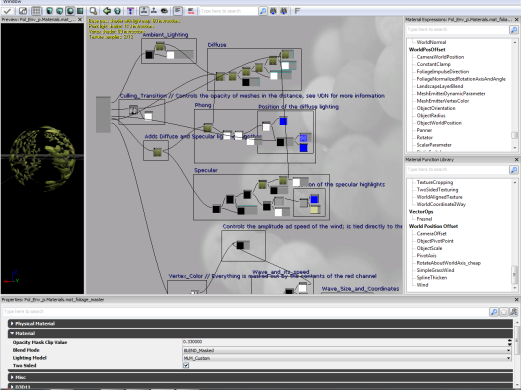The image size is (523, 390).
Task: Select ObjectPivotPoint function
Action: 435,241
